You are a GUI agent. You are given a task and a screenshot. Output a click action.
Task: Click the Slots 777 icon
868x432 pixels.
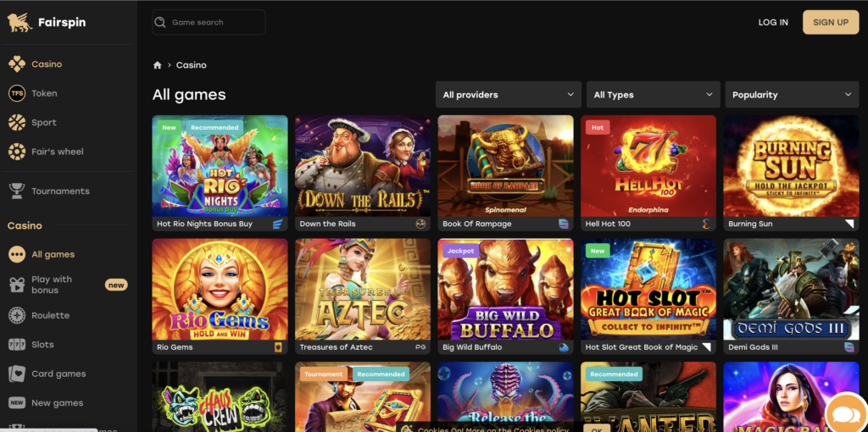pyautogui.click(x=17, y=345)
